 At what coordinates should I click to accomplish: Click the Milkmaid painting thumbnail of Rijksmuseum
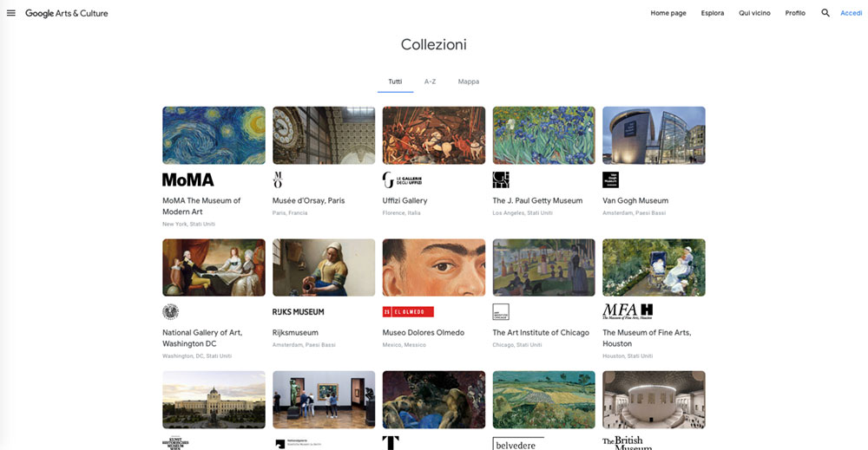click(x=324, y=268)
